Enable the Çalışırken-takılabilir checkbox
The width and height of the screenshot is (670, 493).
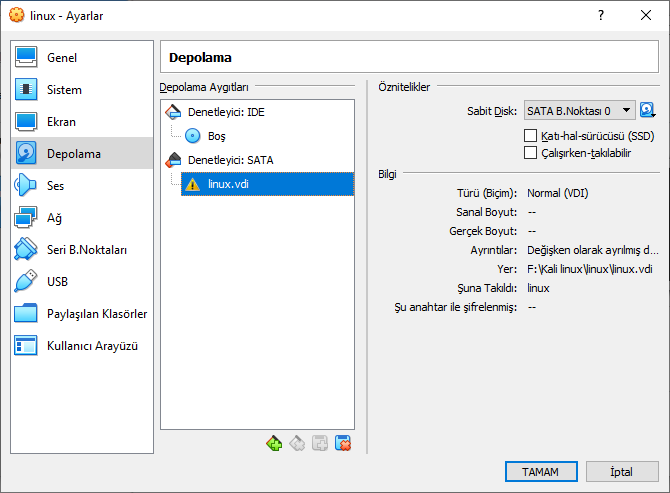(530, 153)
